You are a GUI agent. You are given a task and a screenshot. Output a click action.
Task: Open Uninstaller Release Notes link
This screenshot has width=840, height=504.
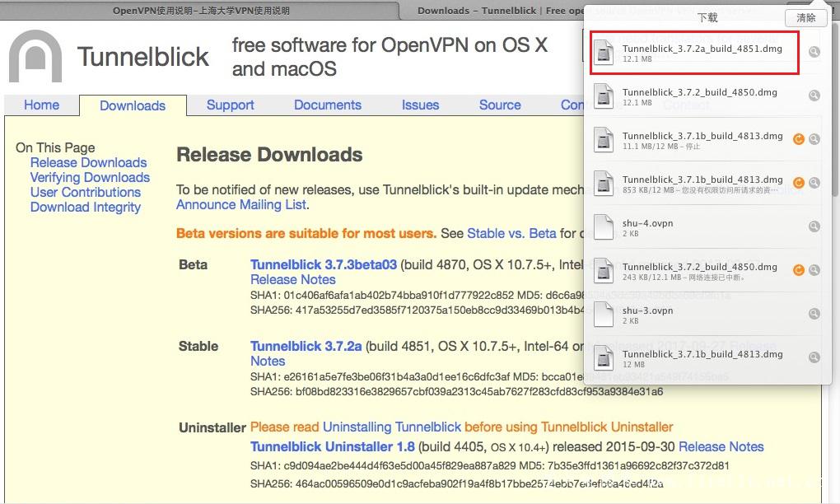point(721,446)
